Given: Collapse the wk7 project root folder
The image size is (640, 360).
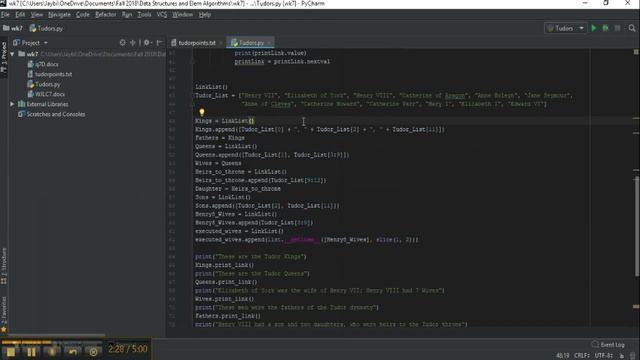Looking at the screenshot, I should click(x=12, y=54).
